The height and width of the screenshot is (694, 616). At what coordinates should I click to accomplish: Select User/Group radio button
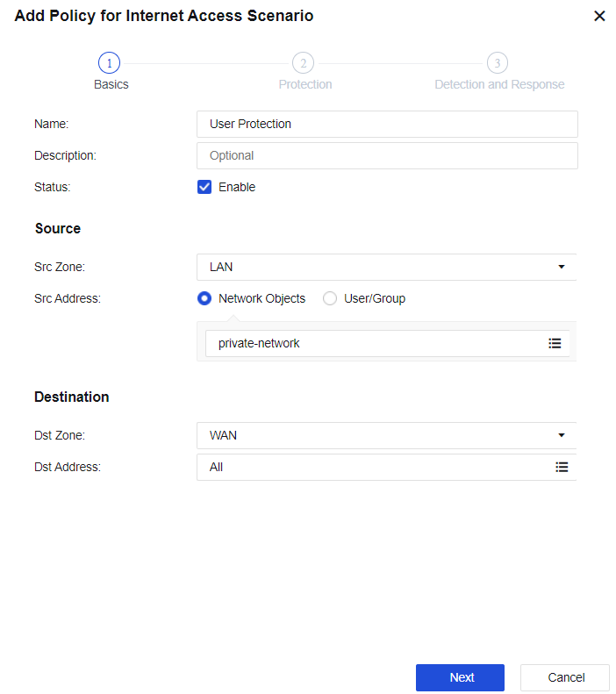[330, 298]
